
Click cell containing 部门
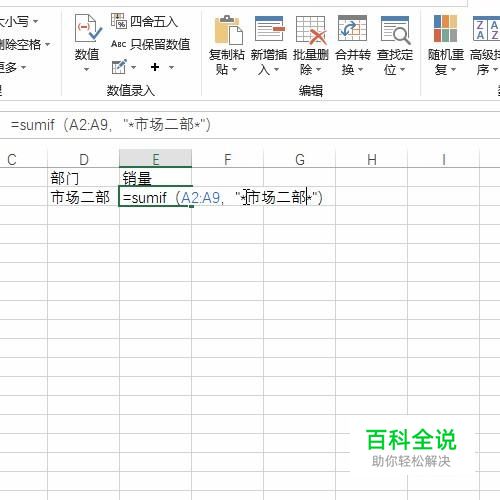tap(83, 178)
